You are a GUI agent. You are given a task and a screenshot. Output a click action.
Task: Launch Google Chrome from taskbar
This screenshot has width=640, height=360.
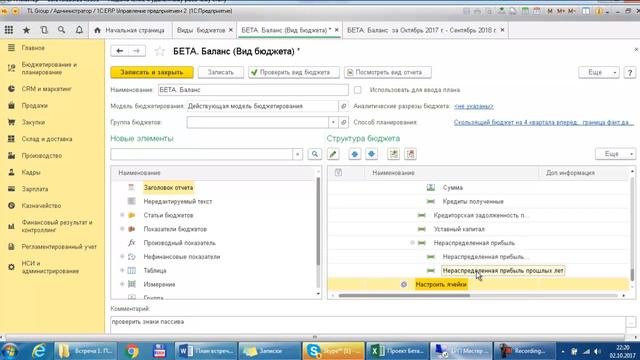point(132,351)
